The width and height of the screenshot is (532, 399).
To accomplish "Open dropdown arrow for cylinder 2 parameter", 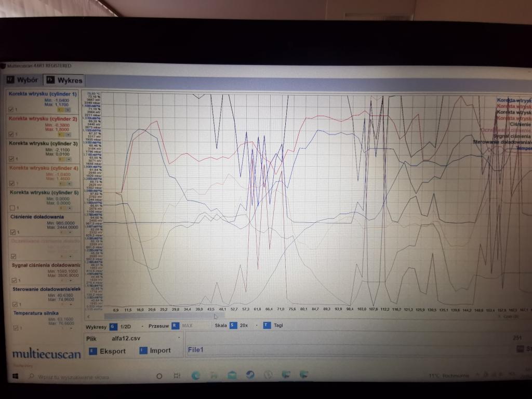I will click(69, 135).
